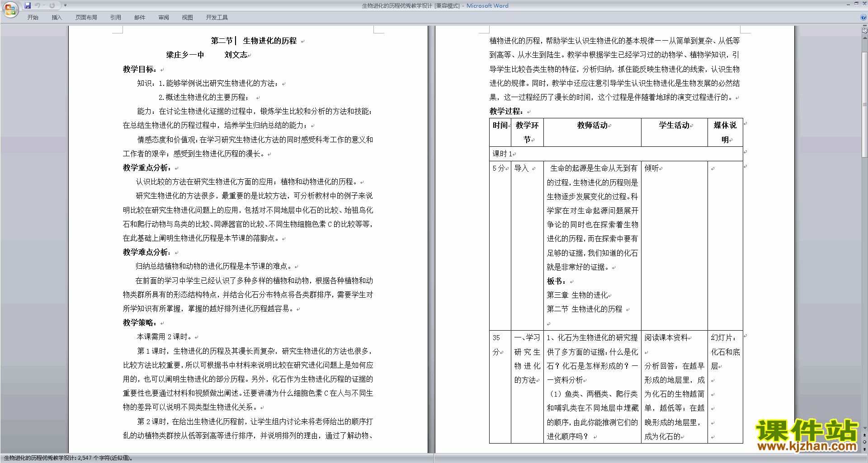Screen dimensions: 868x463
Task: Open the 审阅 ribbon tab
Action: pyautogui.click(x=164, y=18)
